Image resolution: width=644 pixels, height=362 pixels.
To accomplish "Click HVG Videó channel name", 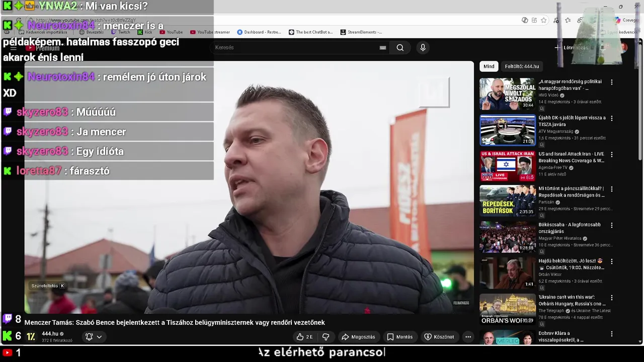I will 548,95.
